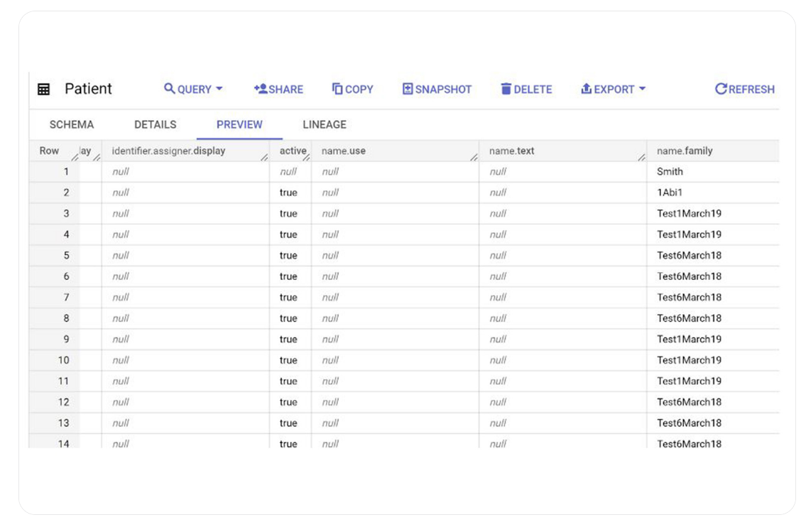Click the name.text column header
The width and height of the screenshot is (811, 532).
pos(511,151)
